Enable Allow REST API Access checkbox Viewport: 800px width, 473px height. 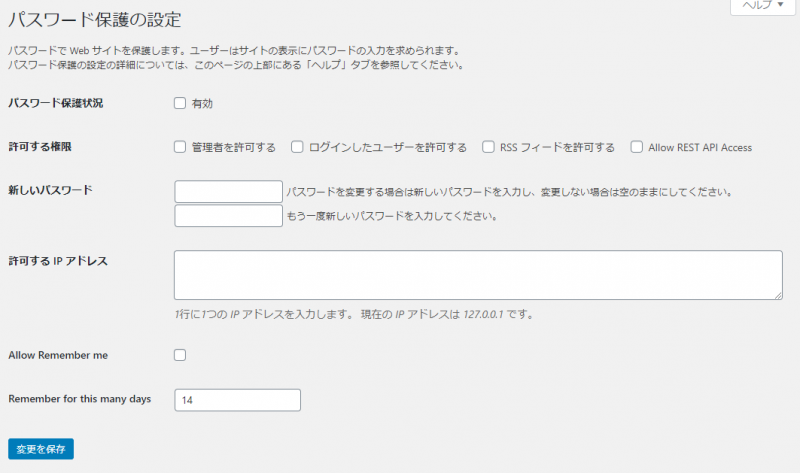pos(636,147)
